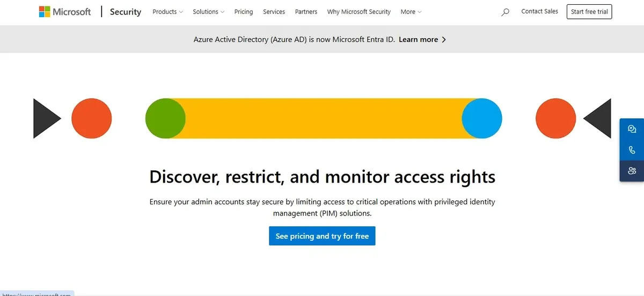Expand the More dropdown menu
This screenshot has height=296, width=644.
pos(411,12)
